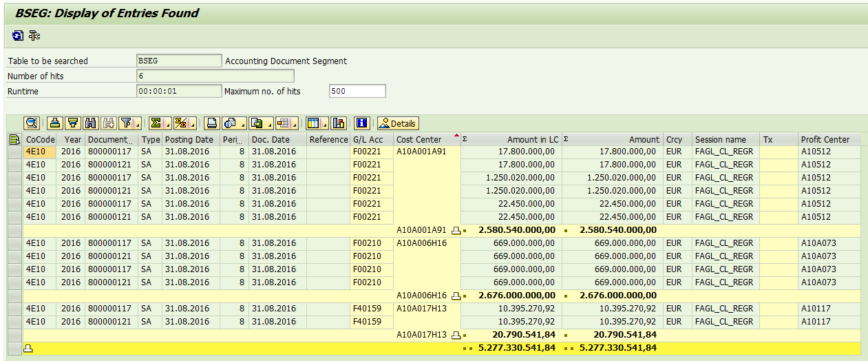Screen dimensions: 868x361
Task: Select the first F00210 row via row selector
Action: pos(14,243)
